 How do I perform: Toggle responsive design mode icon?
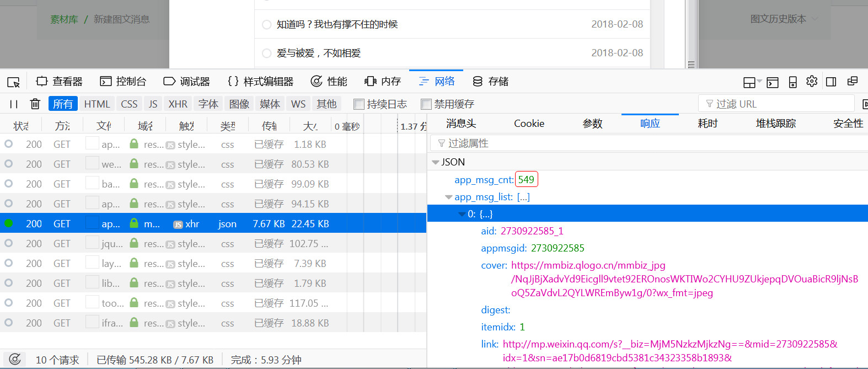[792, 82]
